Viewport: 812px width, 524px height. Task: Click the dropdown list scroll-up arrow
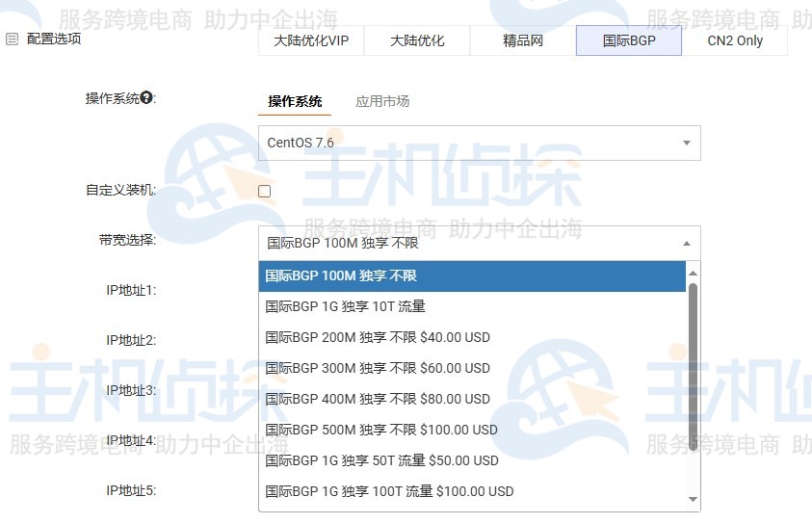[693, 273]
